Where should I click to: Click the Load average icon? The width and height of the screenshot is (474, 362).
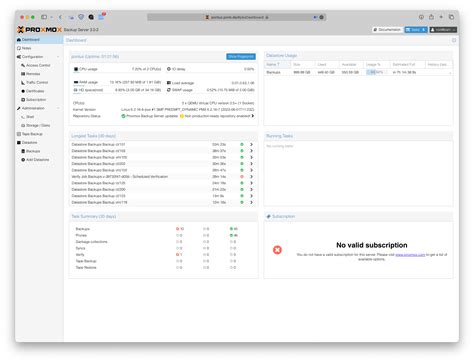[x=169, y=83]
